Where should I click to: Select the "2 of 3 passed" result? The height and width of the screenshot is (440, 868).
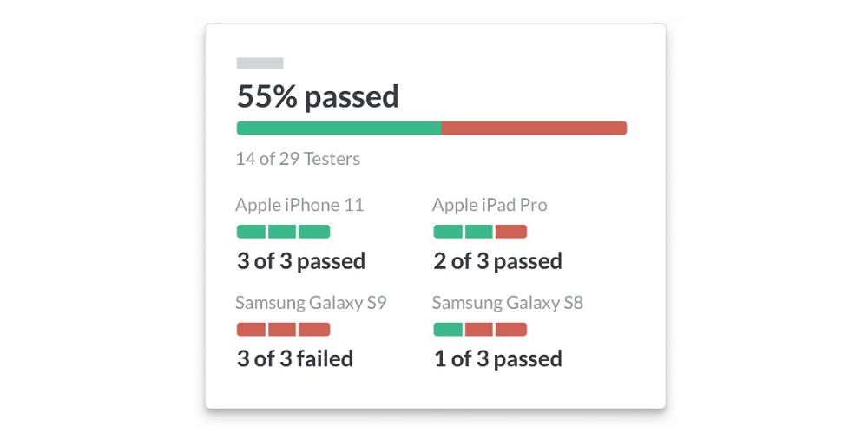pos(498,261)
